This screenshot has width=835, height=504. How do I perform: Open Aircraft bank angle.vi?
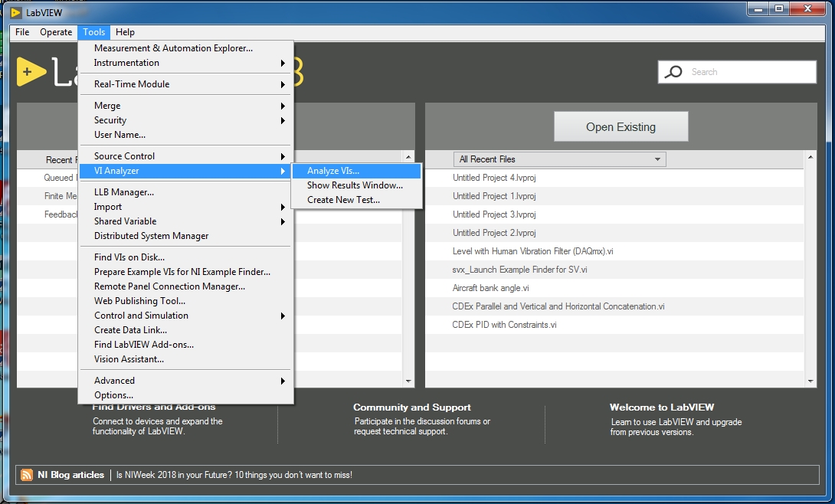[490, 288]
